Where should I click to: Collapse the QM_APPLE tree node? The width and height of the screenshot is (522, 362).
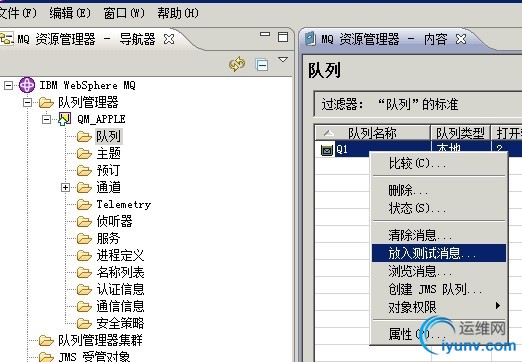coord(47,119)
